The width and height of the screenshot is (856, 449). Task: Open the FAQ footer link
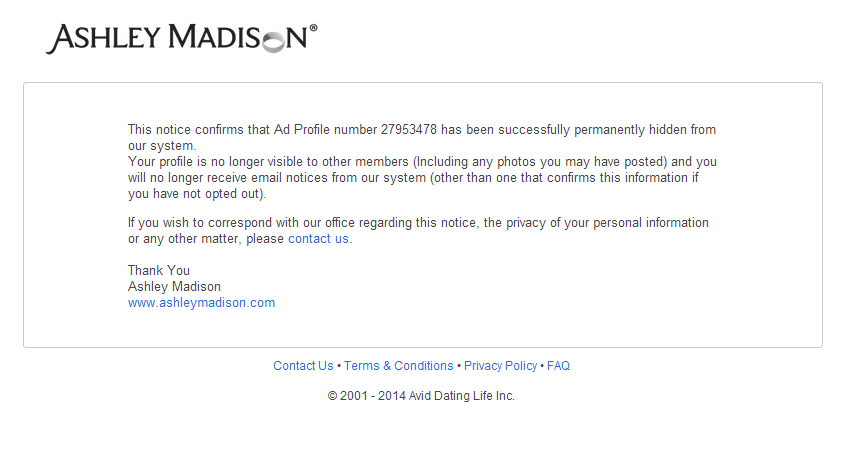pyautogui.click(x=558, y=365)
